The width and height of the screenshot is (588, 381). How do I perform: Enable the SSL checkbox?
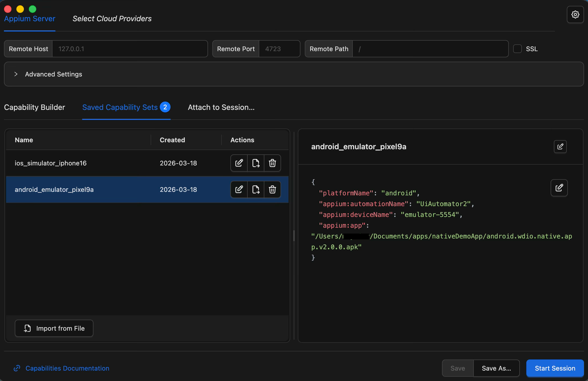point(518,49)
